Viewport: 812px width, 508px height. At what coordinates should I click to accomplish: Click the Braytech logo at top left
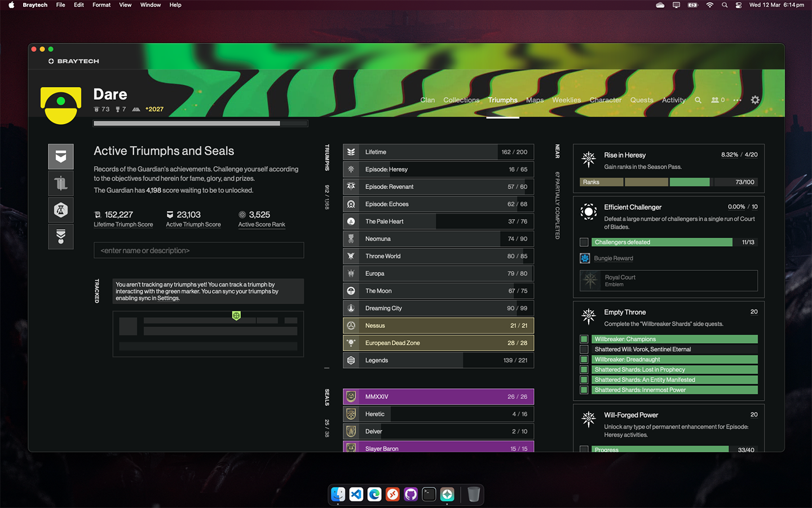(74, 61)
